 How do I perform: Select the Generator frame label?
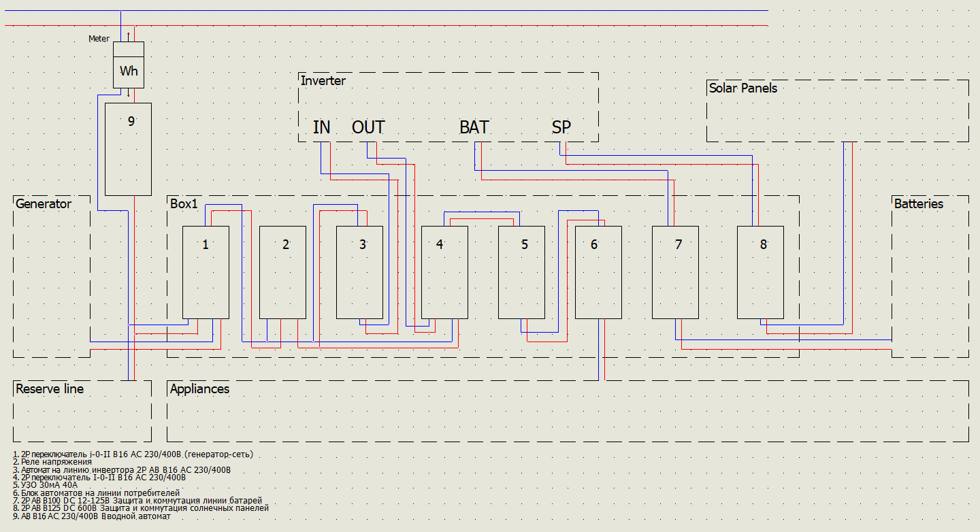(44, 203)
